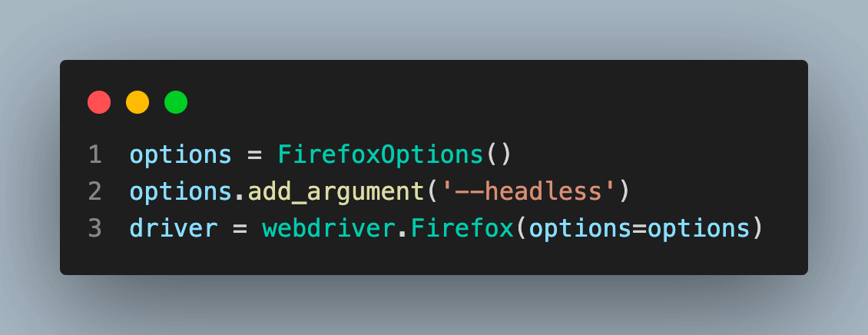Click options variable starting line 2
The height and width of the screenshot is (335, 868).
[x=181, y=193]
